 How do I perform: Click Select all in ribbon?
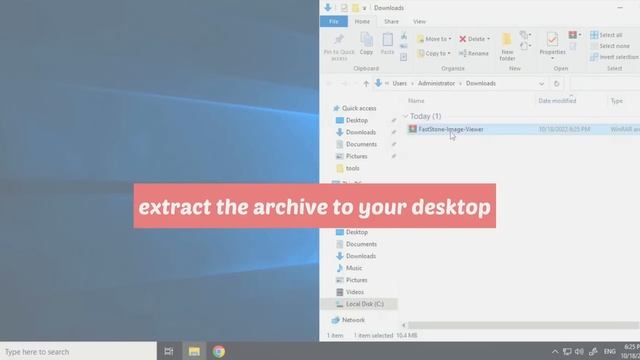[x=606, y=35]
